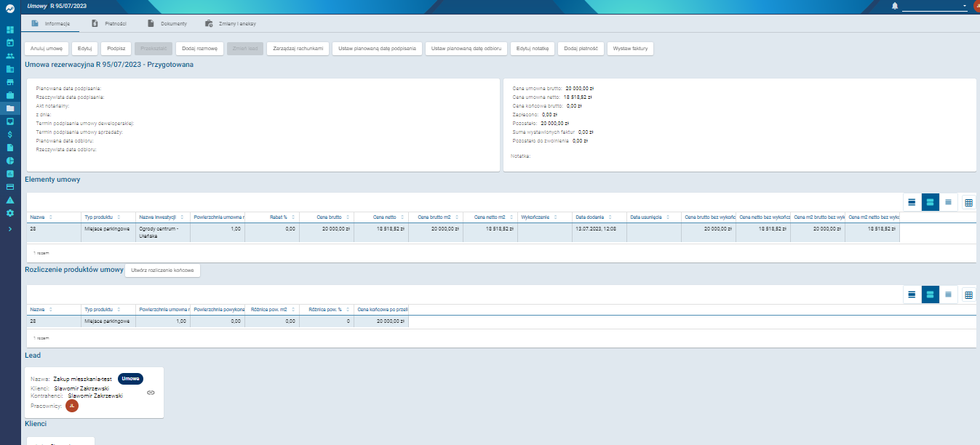Open the user dropdown in top bar
The width and height of the screenshot is (980, 445).
pyautogui.click(x=934, y=7)
